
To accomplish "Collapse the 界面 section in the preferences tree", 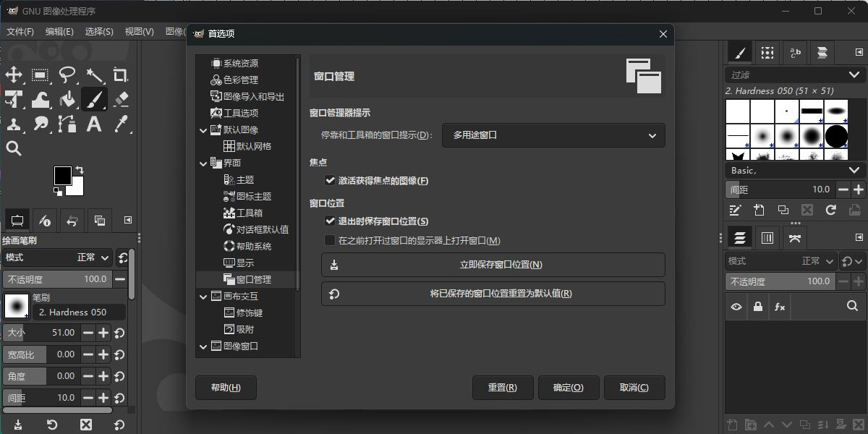I will (203, 163).
